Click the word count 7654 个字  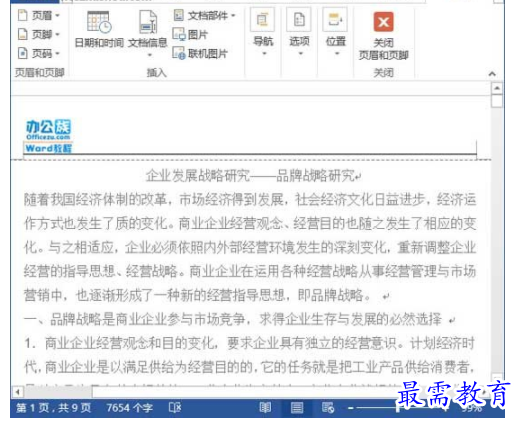tap(130, 408)
